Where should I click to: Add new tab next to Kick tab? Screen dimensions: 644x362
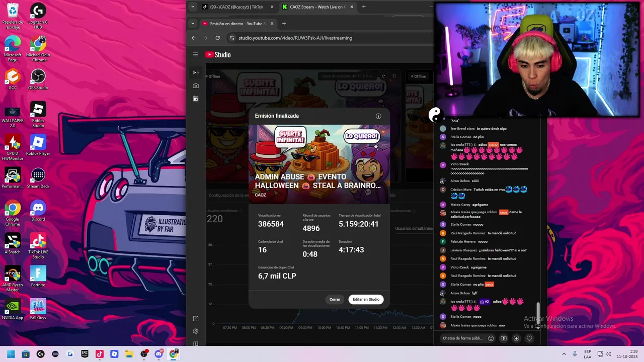[364, 7]
